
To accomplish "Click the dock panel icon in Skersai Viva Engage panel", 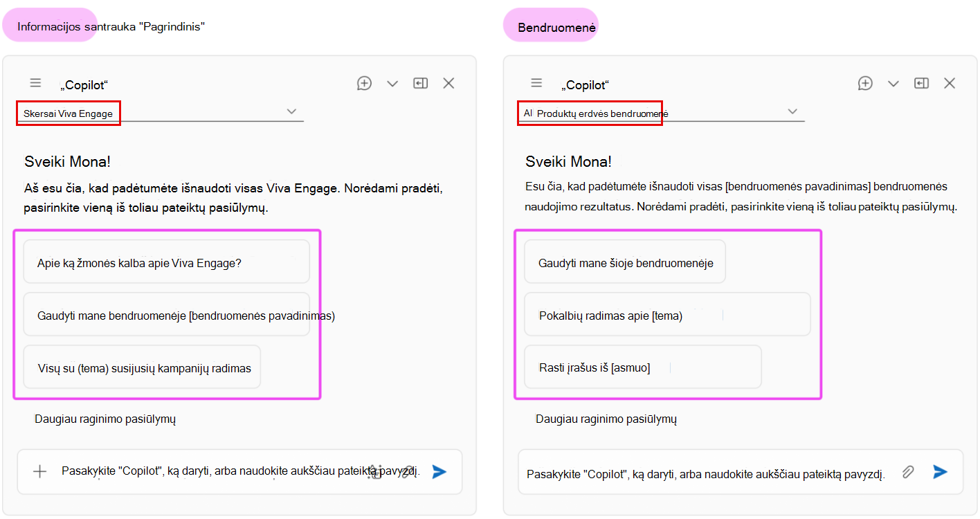I will pyautogui.click(x=420, y=83).
